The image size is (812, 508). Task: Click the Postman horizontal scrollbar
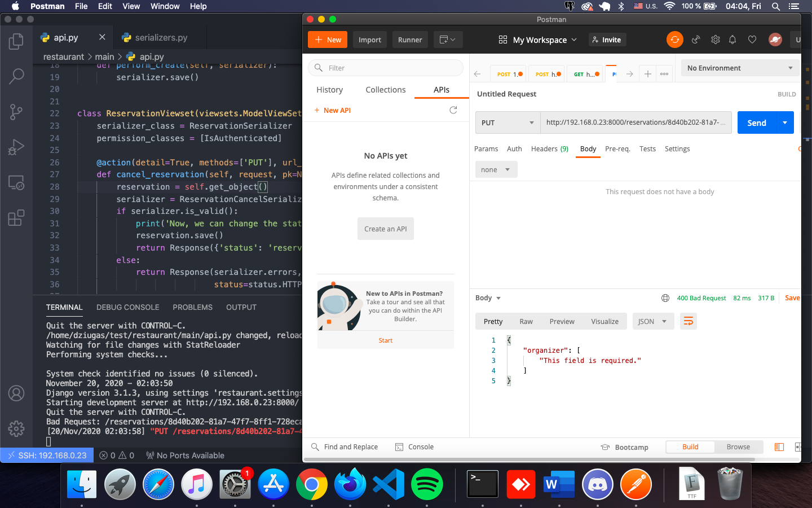(x=529, y=459)
